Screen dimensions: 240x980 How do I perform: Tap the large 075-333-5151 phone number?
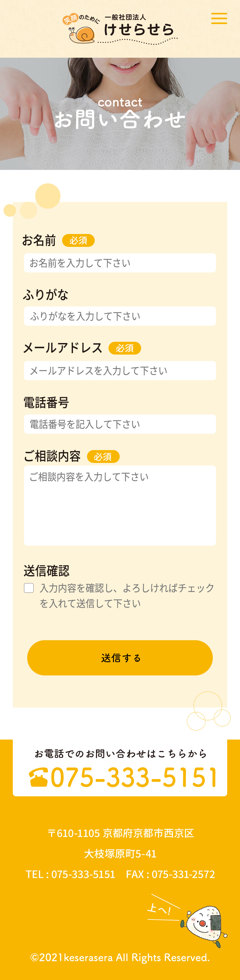(134, 777)
